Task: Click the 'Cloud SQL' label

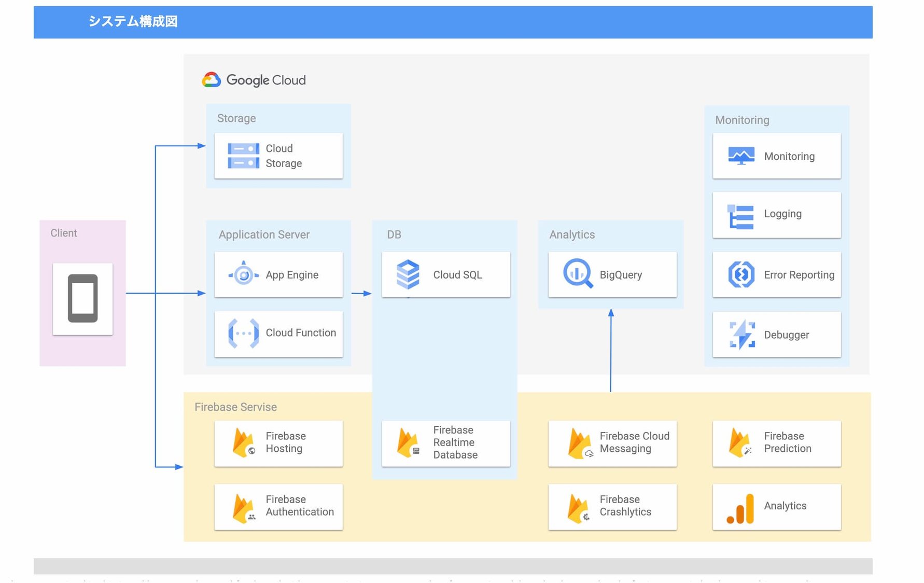Action: [x=457, y=275]
